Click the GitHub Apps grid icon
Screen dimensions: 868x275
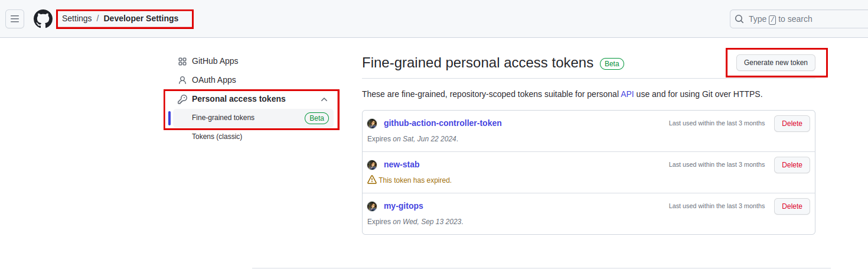click(182, 62)
